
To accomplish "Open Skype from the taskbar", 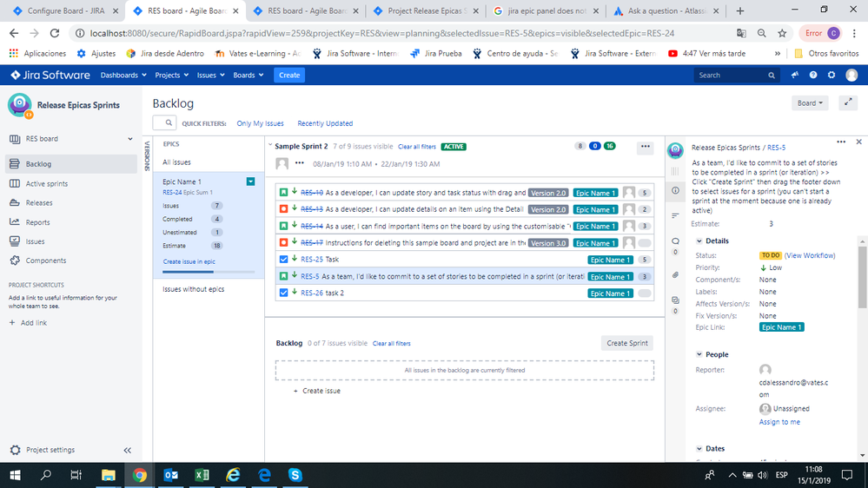I will coord(295,475).
